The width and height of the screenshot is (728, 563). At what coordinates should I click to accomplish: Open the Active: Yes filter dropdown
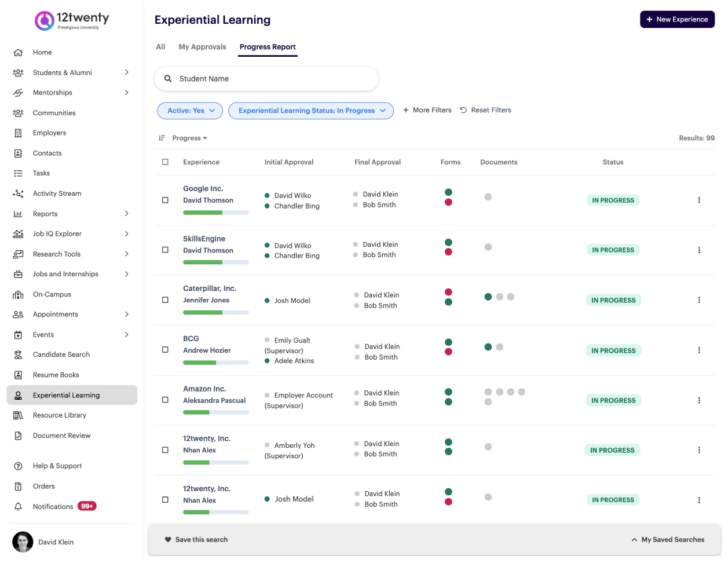pyautogui.click(x=190, y=111)
